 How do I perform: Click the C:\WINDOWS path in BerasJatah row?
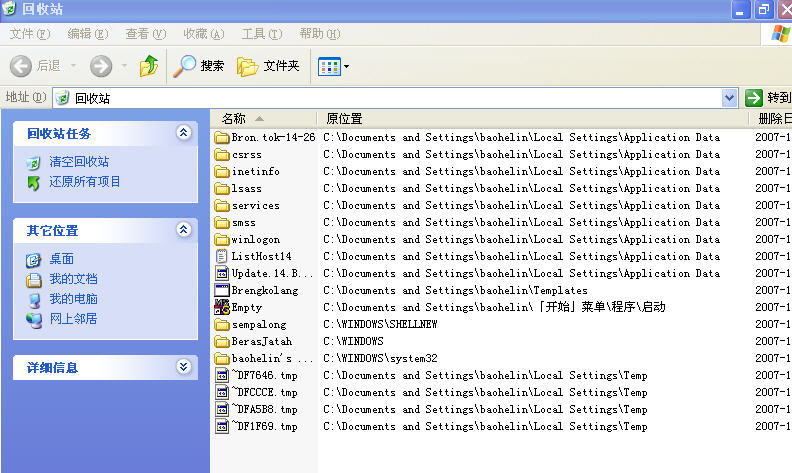[x=353, y=342]
